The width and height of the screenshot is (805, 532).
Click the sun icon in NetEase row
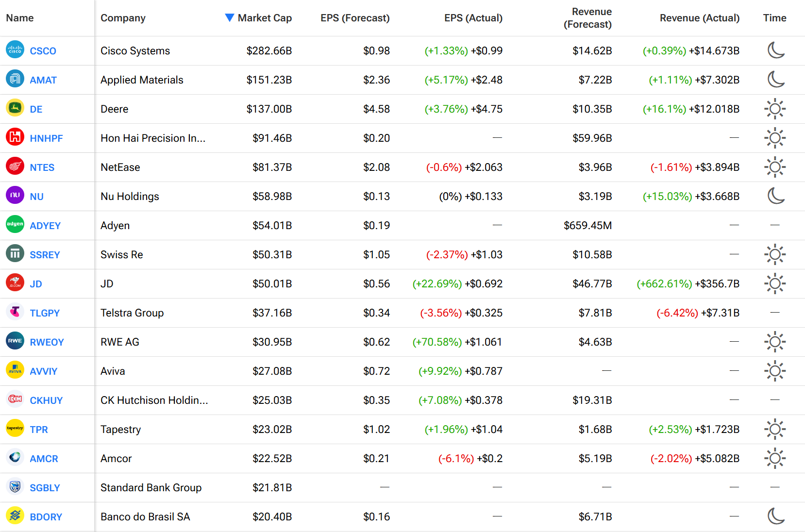click(775, 167)
